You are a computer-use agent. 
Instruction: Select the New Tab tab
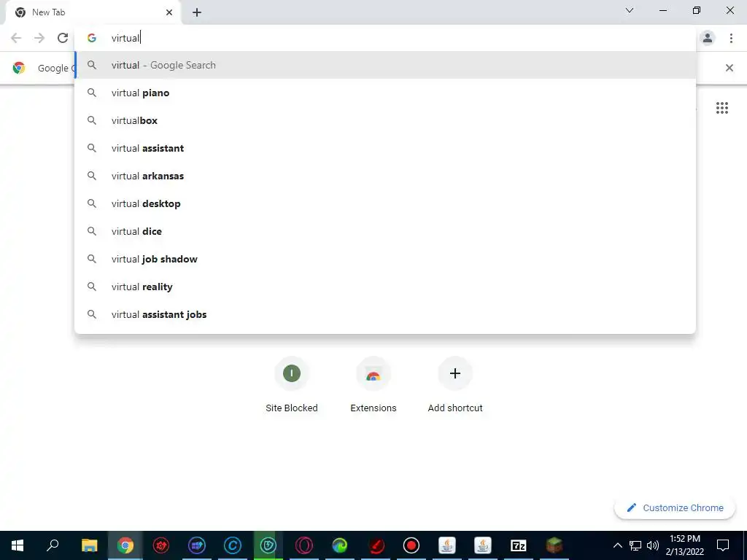[93, 13]
